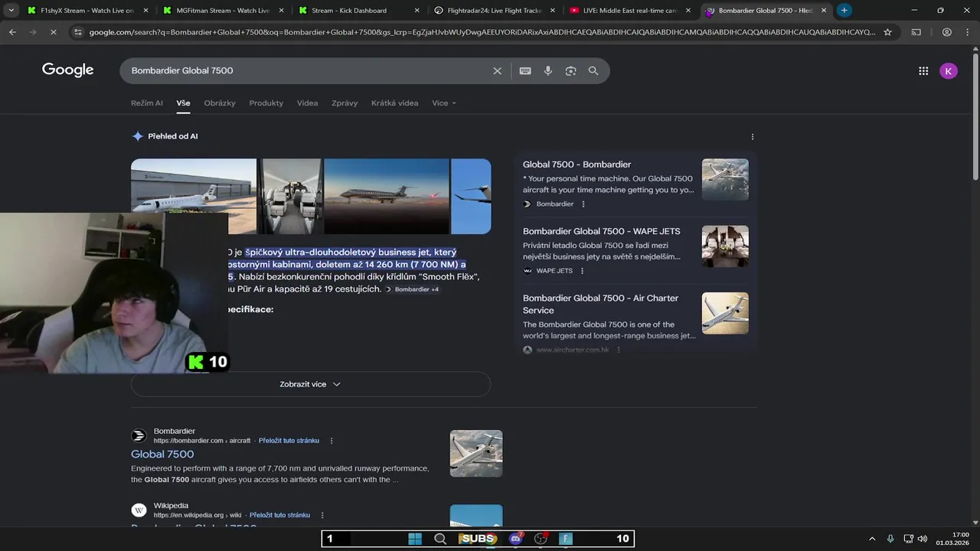Stop loading the page

click(54, 32)
